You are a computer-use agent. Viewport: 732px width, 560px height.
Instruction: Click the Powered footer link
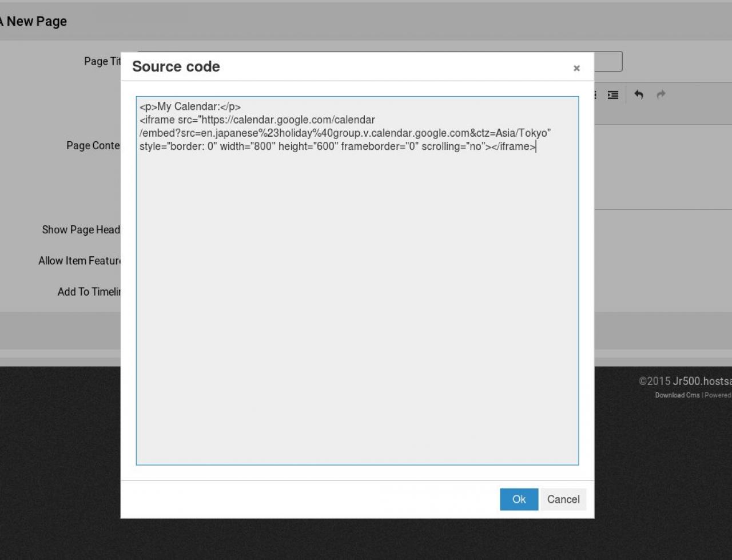point(718,395)
